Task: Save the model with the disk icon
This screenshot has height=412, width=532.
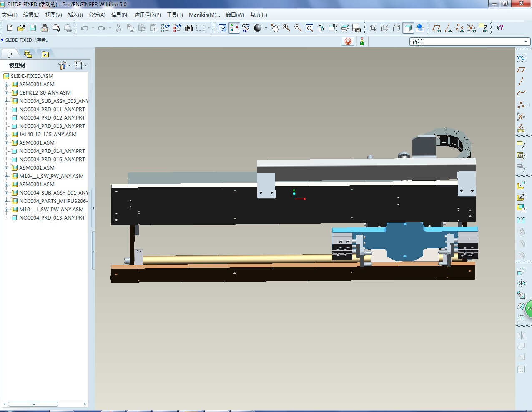Action: (x=33, y=28)
